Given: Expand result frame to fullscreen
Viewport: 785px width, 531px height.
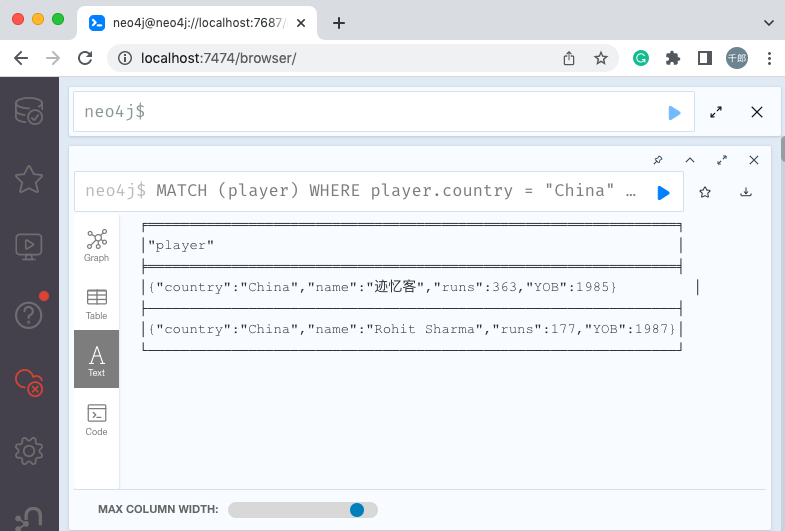Looking at the screenshot, I should 722,160.
